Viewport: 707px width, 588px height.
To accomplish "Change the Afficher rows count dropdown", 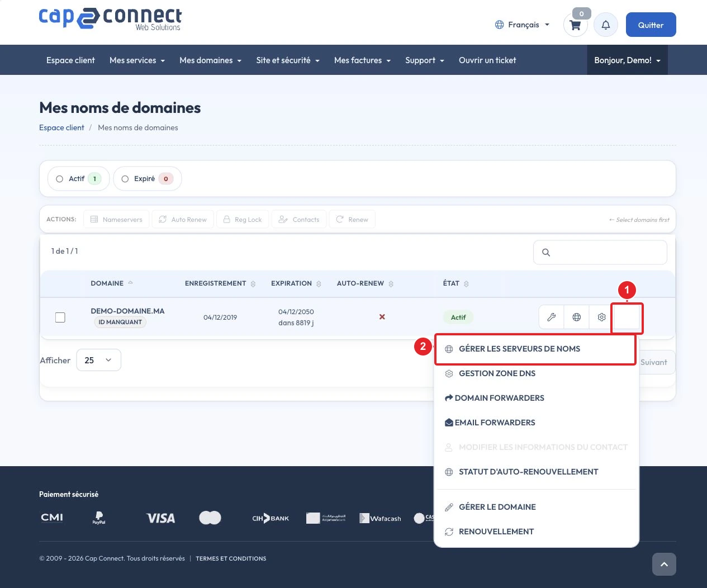I will (98, 361).
